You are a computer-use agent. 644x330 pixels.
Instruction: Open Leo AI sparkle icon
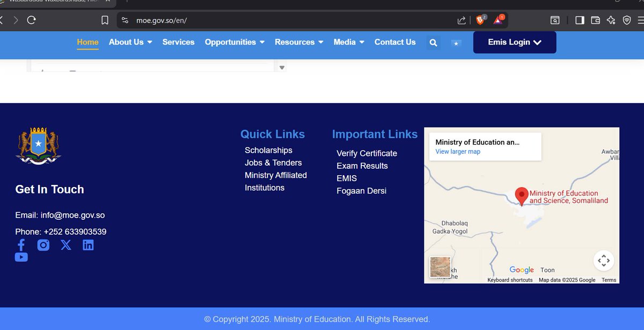[x=611, y=20]
